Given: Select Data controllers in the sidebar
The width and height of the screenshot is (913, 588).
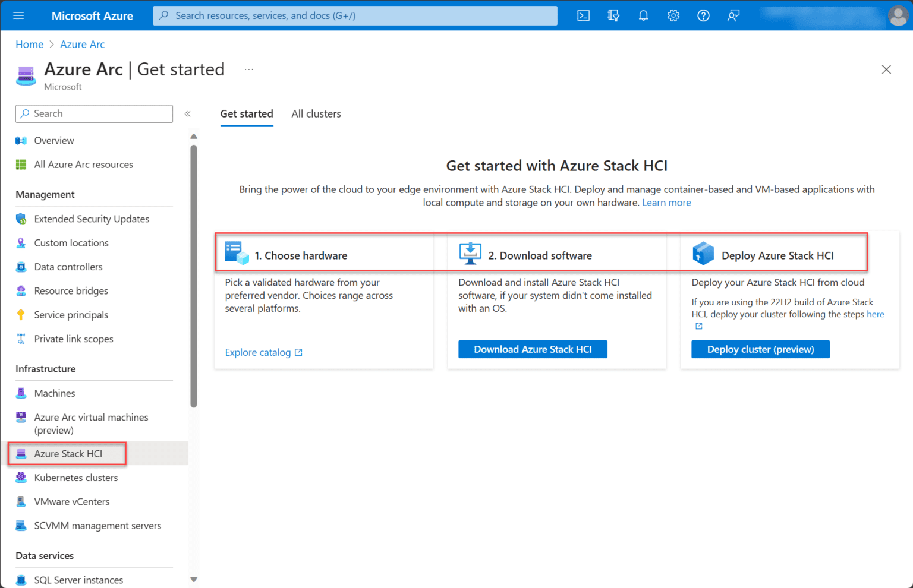Looking at the screenshot, I should [x=68, y=267].
